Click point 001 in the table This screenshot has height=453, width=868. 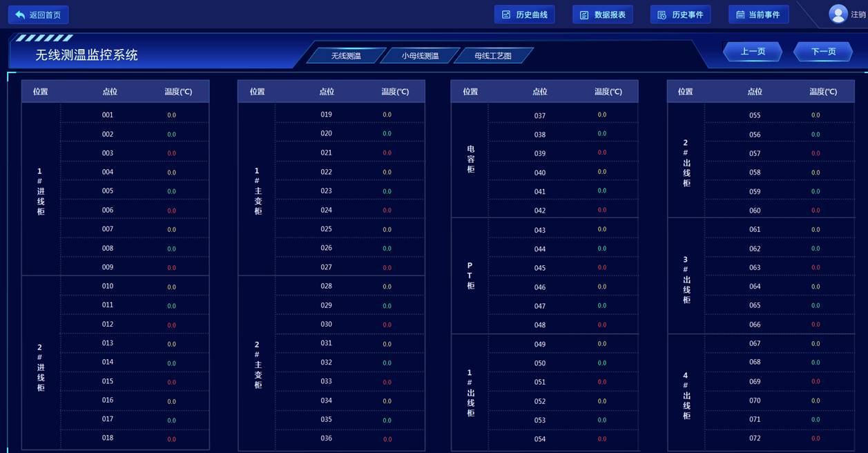(x=108, y=115)
